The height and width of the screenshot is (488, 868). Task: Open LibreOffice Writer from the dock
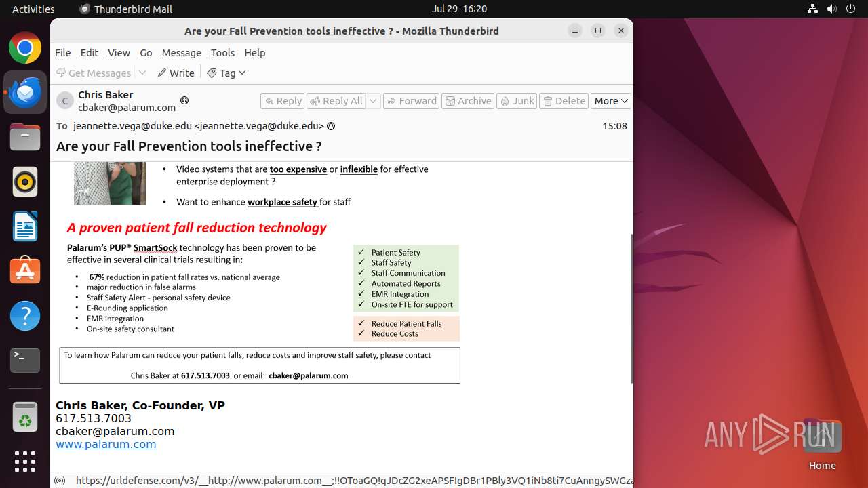tap(25, 227)
